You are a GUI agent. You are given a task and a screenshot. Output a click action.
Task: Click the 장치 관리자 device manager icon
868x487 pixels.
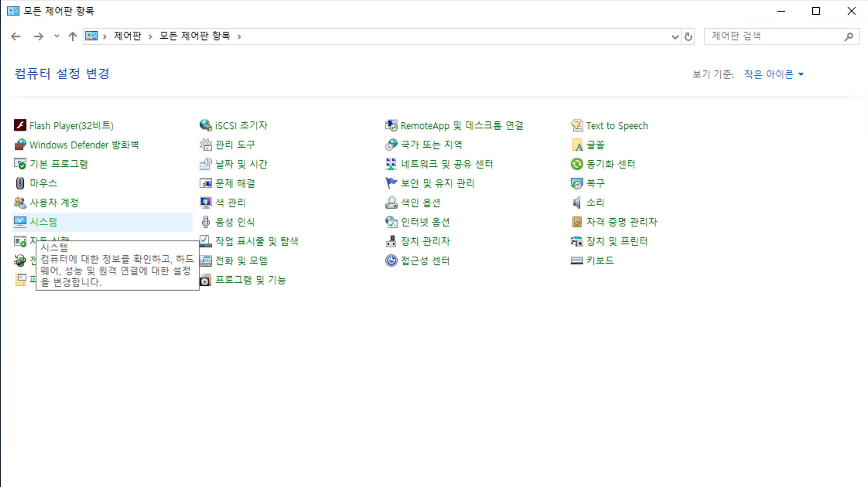point(391,241)
